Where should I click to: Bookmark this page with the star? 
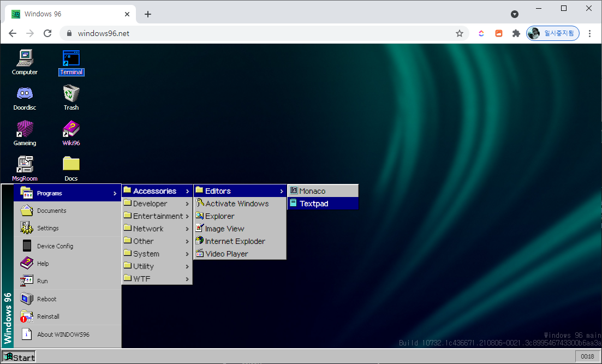point(459,33)
